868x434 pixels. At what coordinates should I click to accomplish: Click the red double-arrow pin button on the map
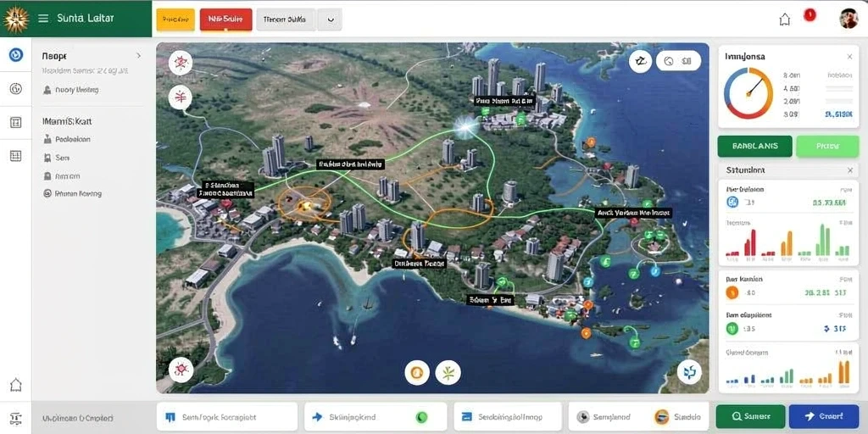click(x=180, y=97)
